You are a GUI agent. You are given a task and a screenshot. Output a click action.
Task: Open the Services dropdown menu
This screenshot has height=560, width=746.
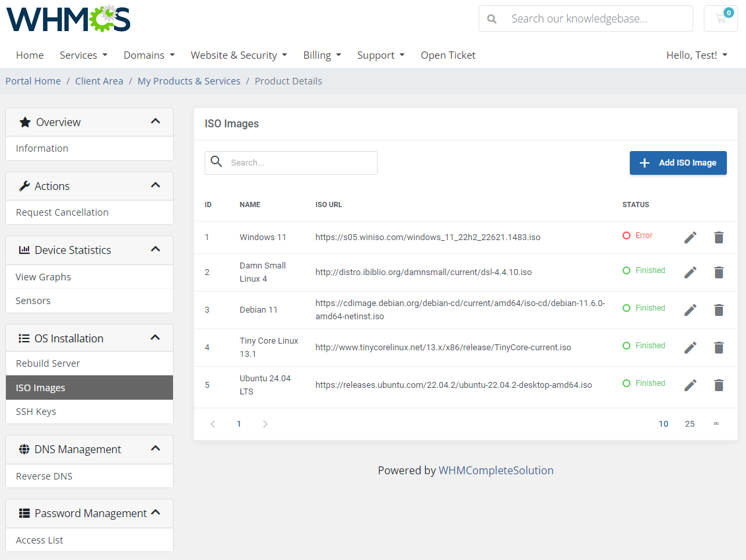tap(83, 55)
